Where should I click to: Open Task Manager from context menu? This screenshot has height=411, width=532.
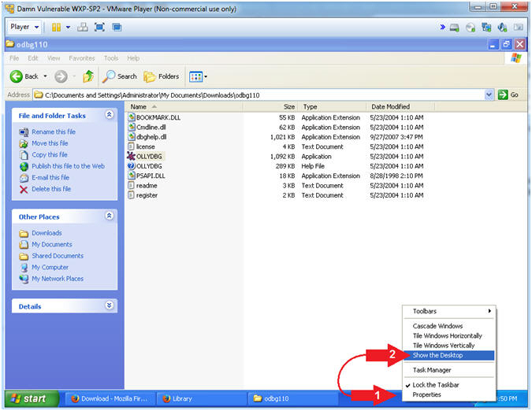pyautogui.click(x=449, y=370)
